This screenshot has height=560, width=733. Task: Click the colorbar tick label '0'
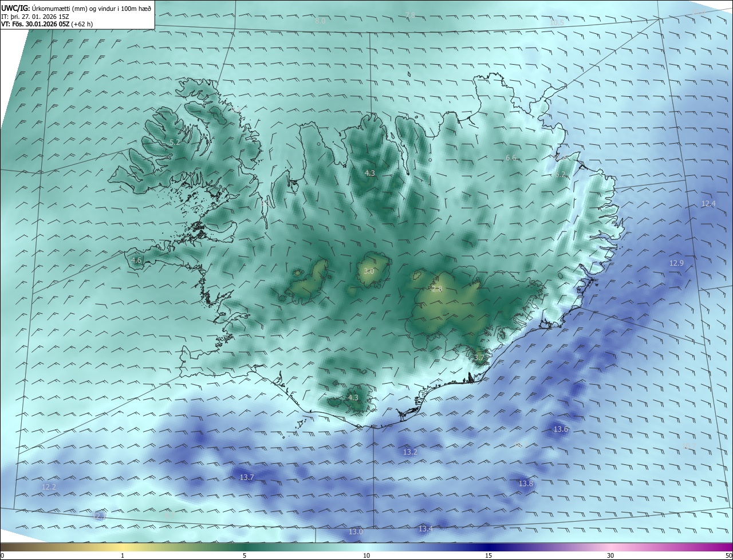[x=2, y=555]
